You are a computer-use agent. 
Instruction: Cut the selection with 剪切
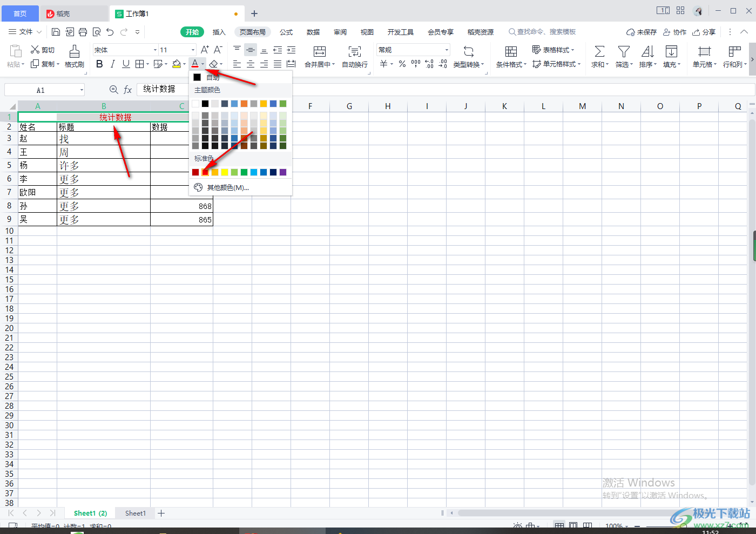pyautogui.click(x=43, y=50)
